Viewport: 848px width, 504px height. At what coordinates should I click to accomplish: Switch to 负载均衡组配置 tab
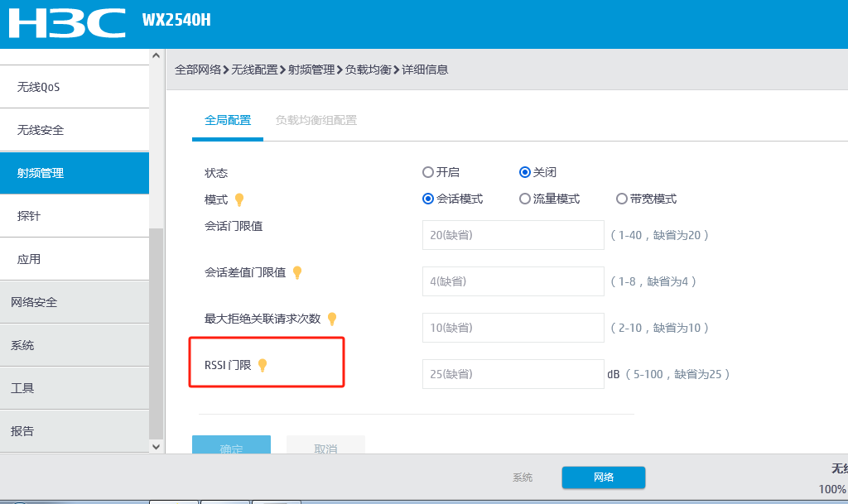pyautogui.click(x=316, y=120)
